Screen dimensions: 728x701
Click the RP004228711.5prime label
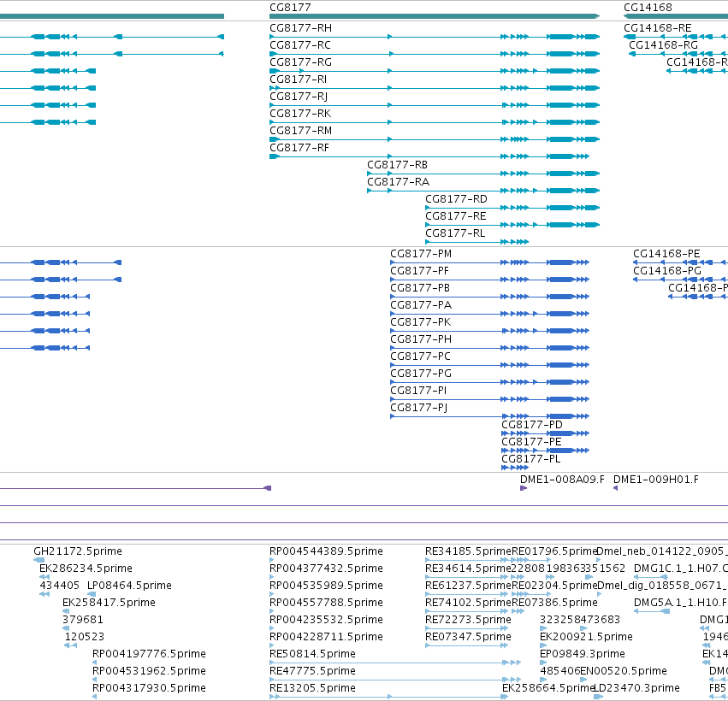(326, 637)
